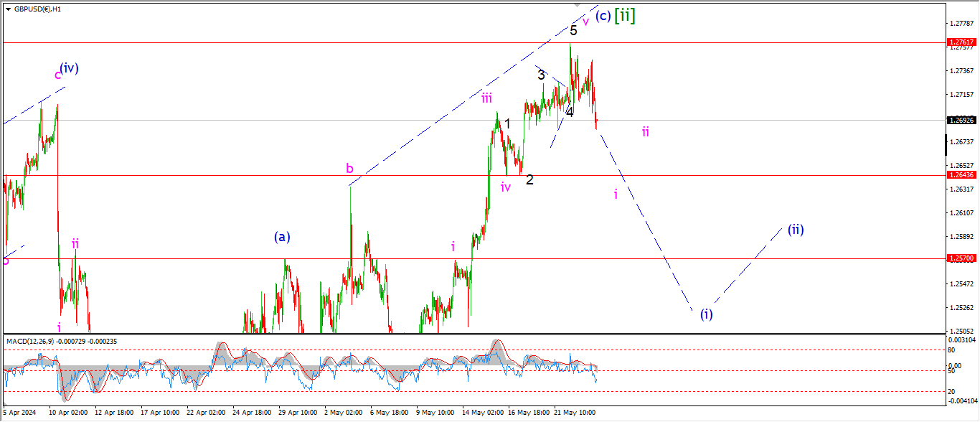Select the red 1.27617 price level tag
The height and width of the screenshot is (422, 980).
(x=961, y=43)
